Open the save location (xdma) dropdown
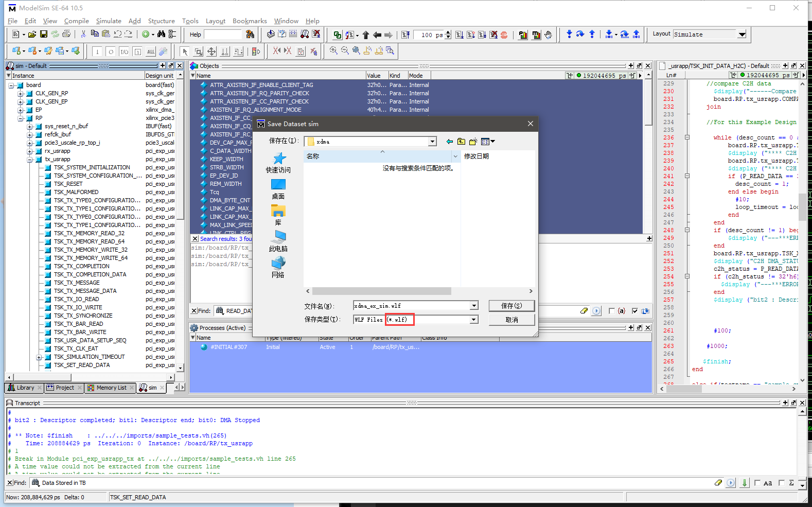 click(432, 142)
